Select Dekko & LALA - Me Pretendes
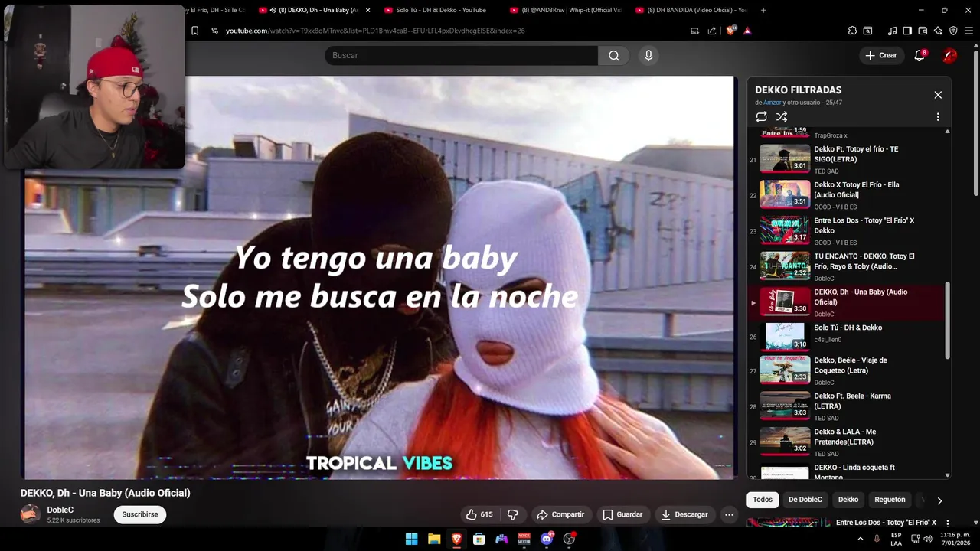The width and height of the screenshot is (980, 551). tap(846, 442)
